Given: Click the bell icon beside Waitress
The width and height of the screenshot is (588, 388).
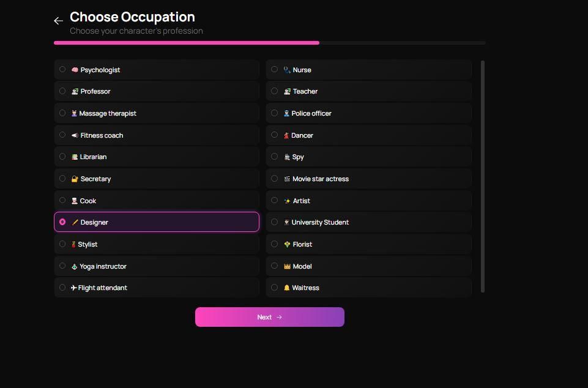Looking at the screenshot, I should pos(286,288).
